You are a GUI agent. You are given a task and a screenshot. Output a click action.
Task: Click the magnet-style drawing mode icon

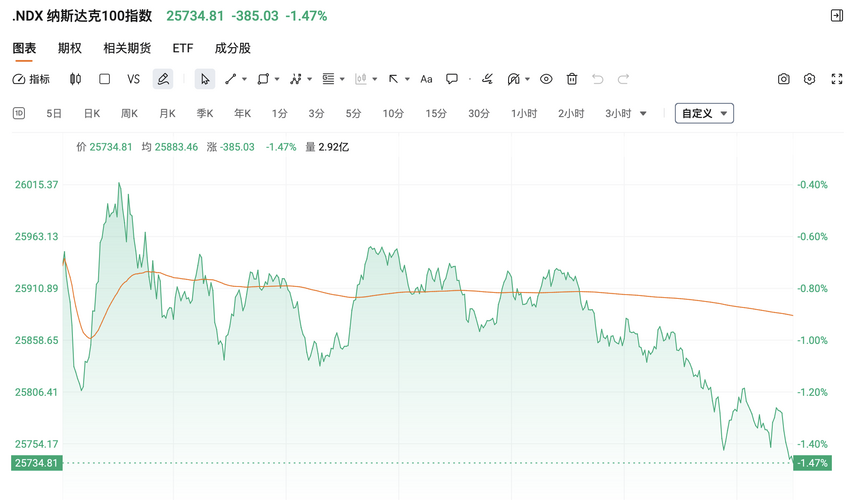(513, 79)
